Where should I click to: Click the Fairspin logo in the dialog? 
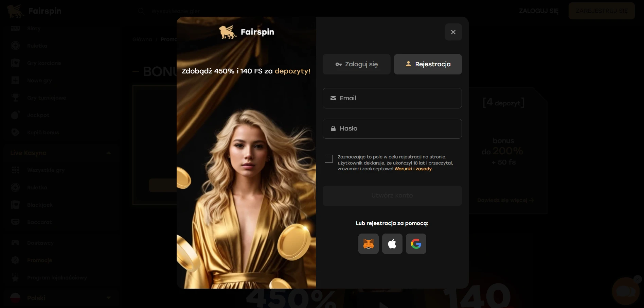247,32
